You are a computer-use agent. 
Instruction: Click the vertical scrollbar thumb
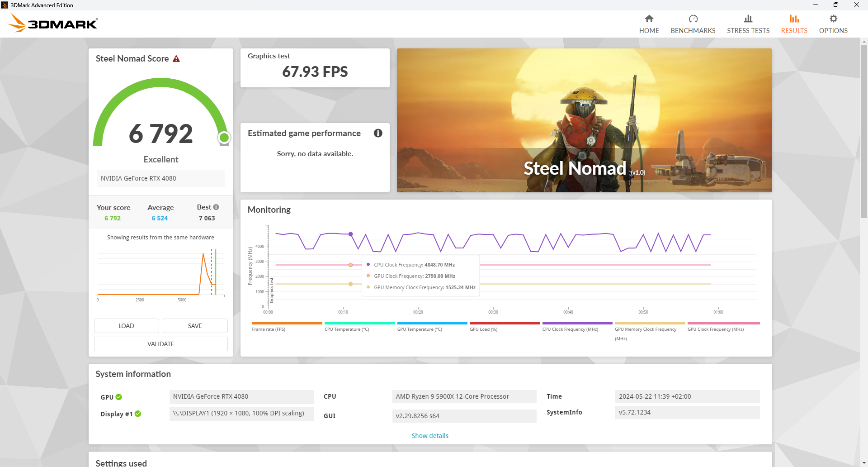[x=864, y=131]
